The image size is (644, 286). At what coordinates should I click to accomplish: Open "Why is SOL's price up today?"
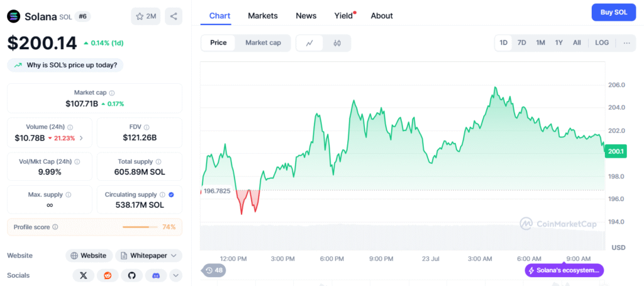pos(65,65)
